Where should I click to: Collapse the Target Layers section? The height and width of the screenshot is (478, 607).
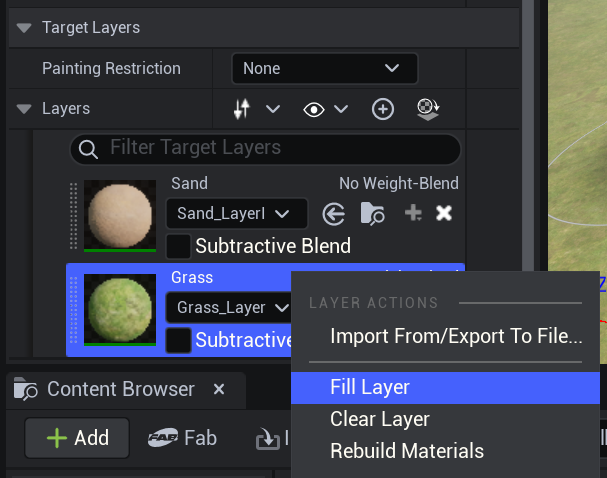24,28
